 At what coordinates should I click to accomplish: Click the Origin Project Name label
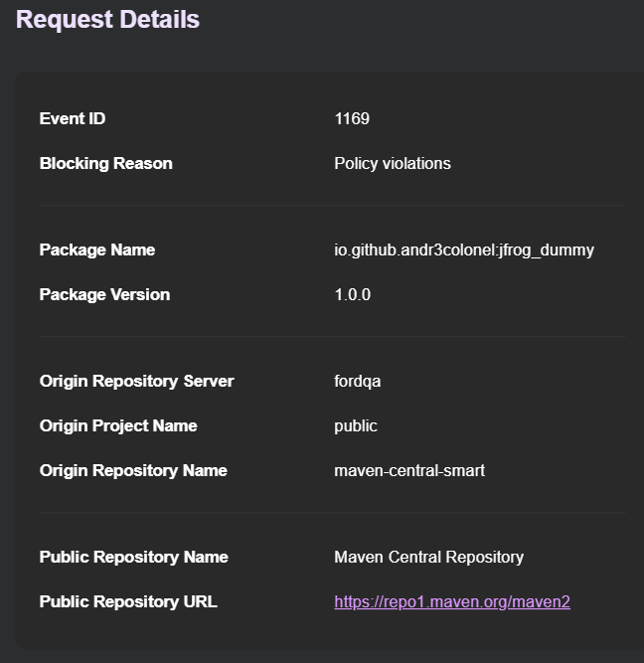click(118, 426)
